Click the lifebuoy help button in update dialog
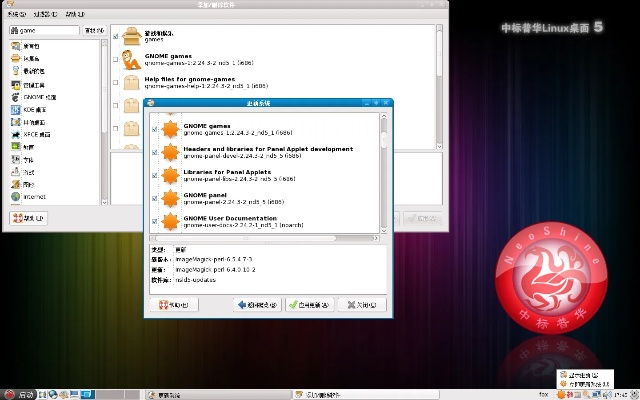 click(174, 305)
